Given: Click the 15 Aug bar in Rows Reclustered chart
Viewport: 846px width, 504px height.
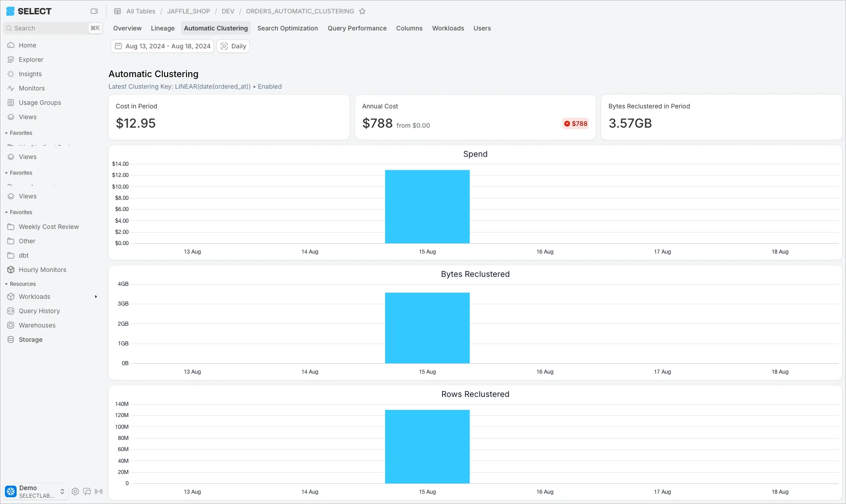Looking at the screenshot, I should coord(427,447).
